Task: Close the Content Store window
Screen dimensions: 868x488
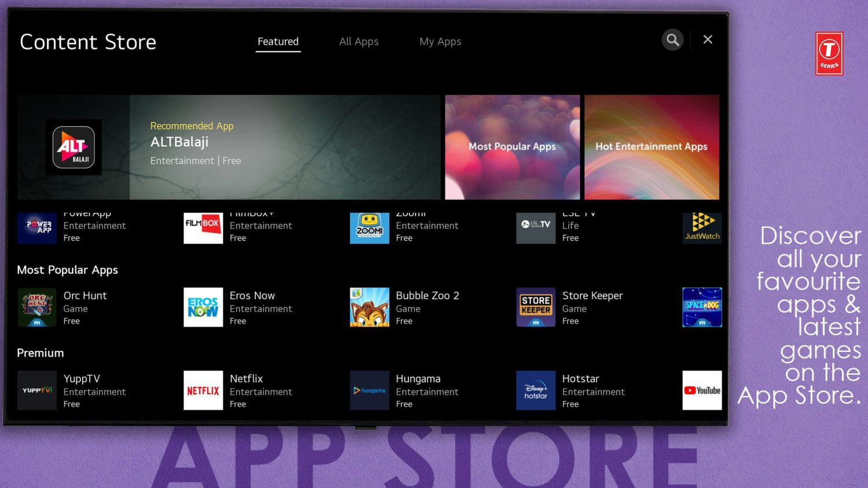Action: pos(708,39)
